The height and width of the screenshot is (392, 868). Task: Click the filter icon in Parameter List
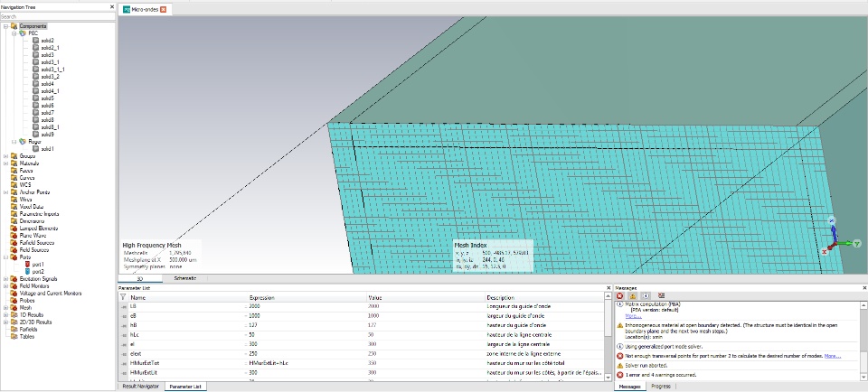(123, 296)
